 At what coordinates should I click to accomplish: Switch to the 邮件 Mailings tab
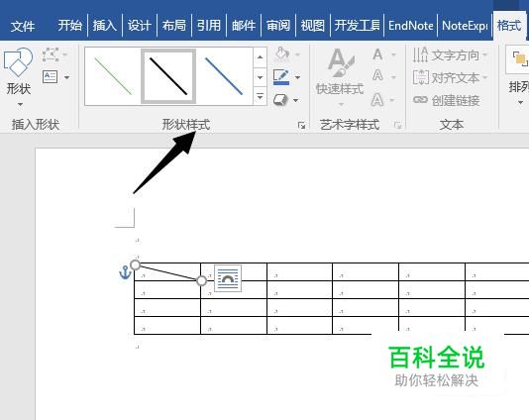point(244,26)
